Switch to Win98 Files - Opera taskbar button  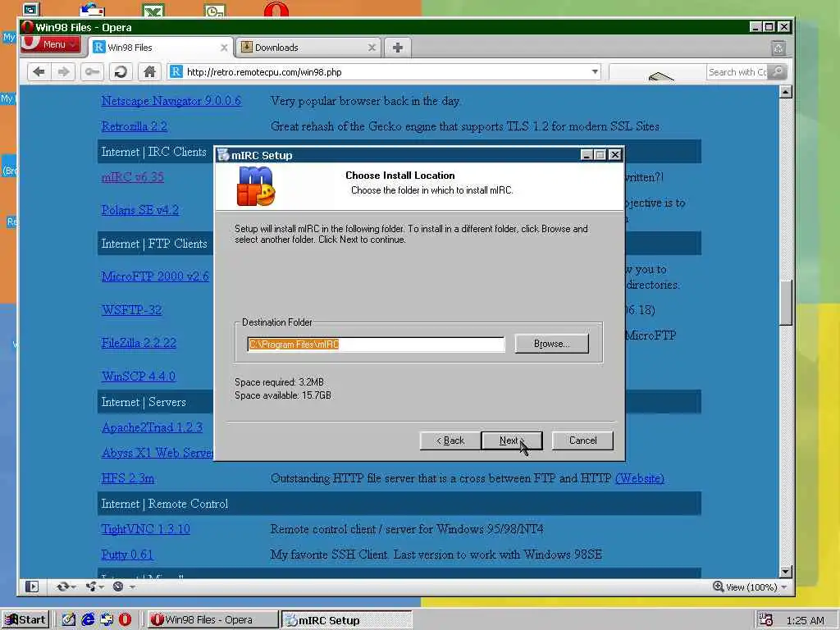[x=212, y=620]
